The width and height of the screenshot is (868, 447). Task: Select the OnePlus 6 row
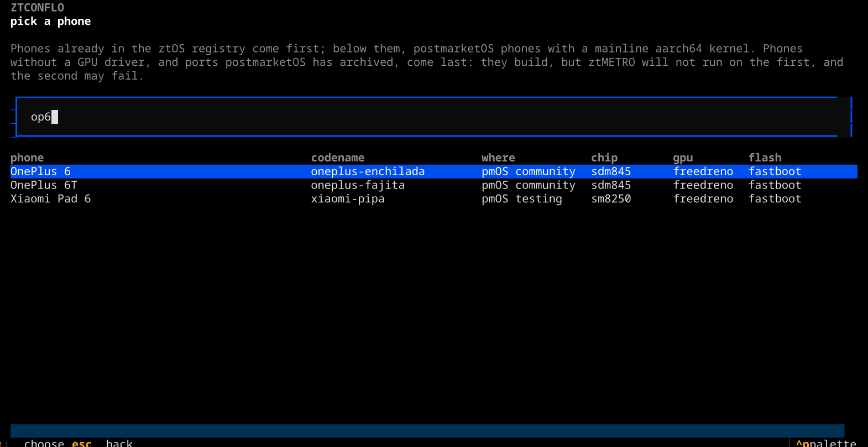tap(434, 171)
